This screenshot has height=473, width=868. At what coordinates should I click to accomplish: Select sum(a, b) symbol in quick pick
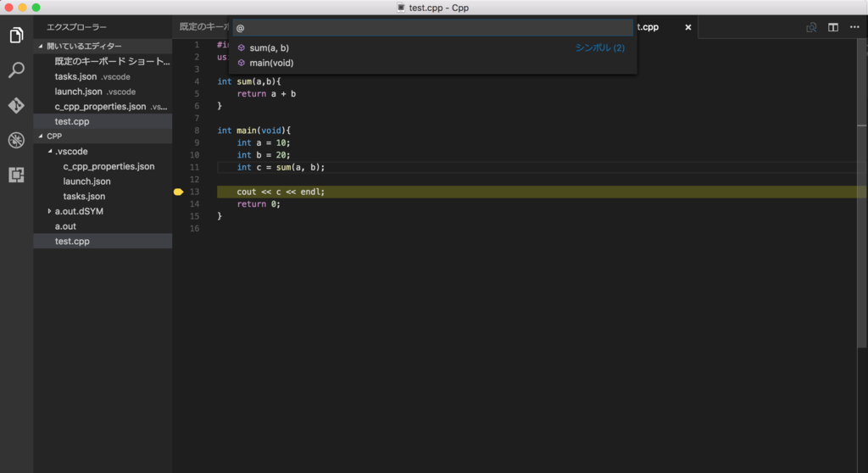click(432, 47)
